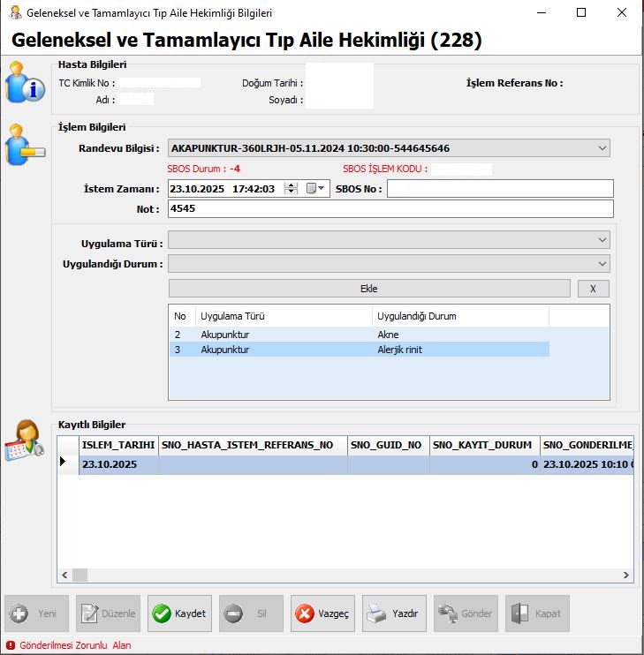Open the Uygulandığı Durum dropdown
This screenshot has width=644, height=655.
click(602, 263)
